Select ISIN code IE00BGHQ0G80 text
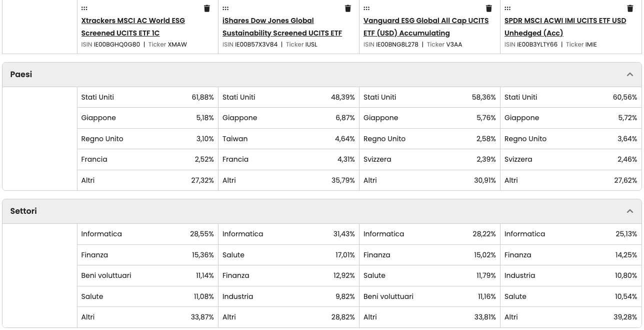 click(x=117, y=45)
